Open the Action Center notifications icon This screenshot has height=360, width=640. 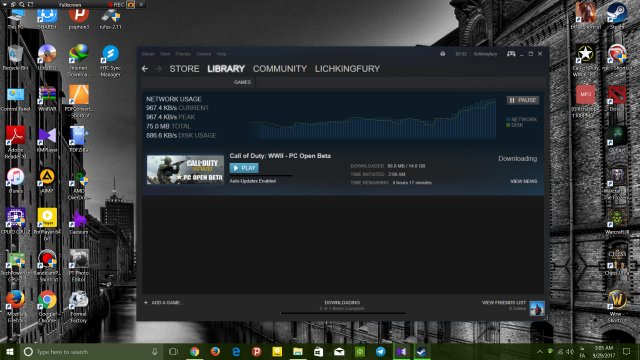(627, 351)
